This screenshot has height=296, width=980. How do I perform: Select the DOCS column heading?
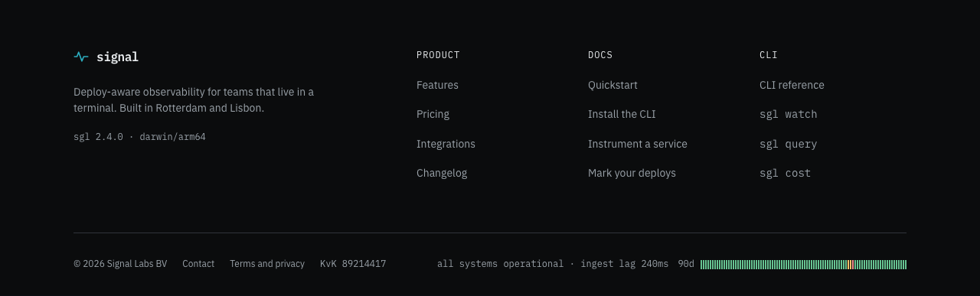[x=600, y=55]
